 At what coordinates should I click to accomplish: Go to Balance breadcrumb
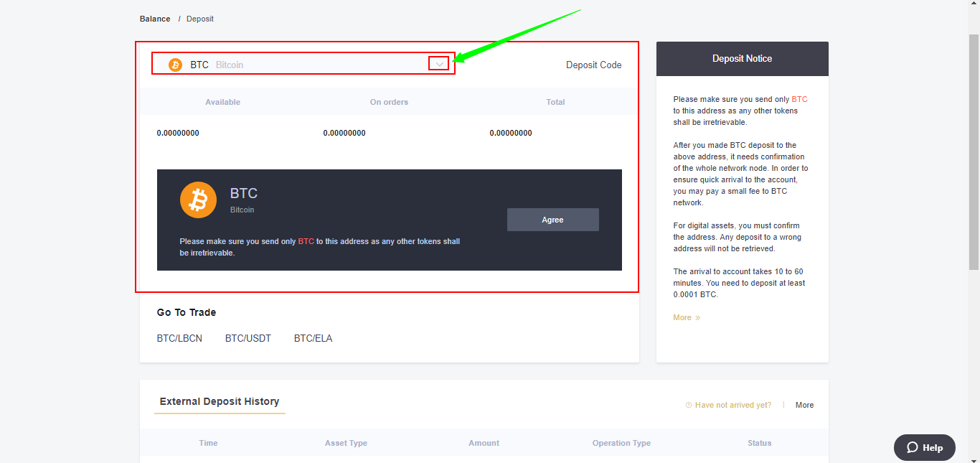155,19
